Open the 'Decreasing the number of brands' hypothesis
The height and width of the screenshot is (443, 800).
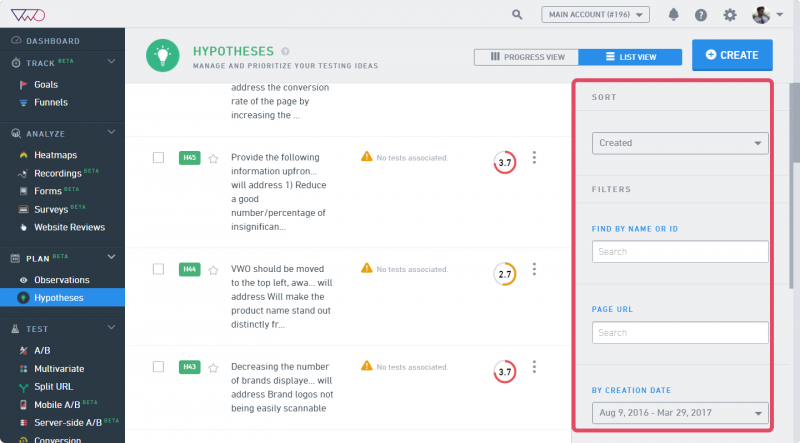click(282, 387)
